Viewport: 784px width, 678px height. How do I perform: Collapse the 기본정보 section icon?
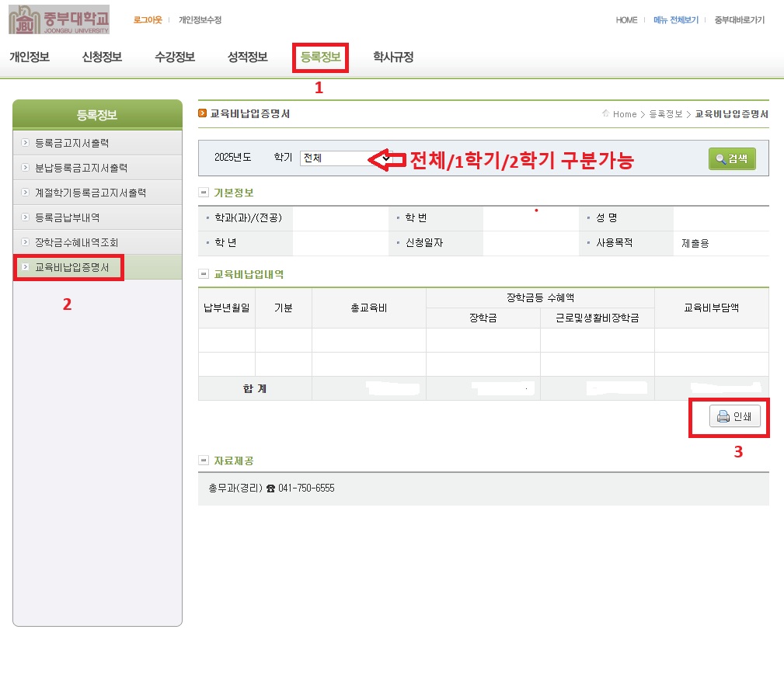(204, 193)
